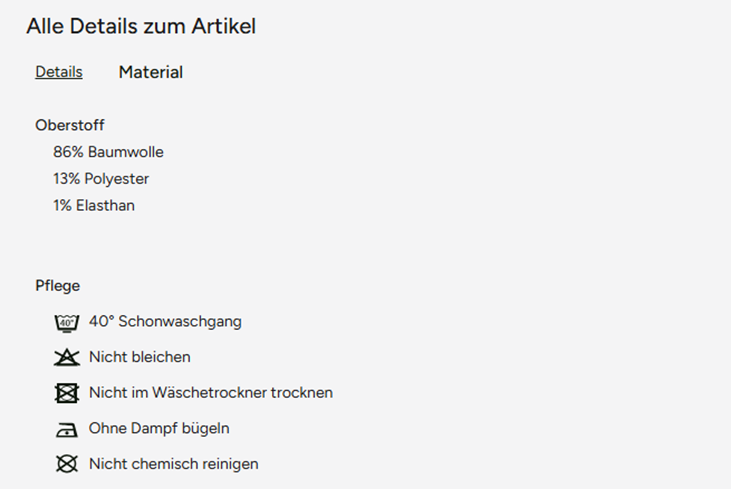Click the 'Oberstoff' section heading
Image resolution: width=731 pixels, height=489 pixels.
[70, 125]
